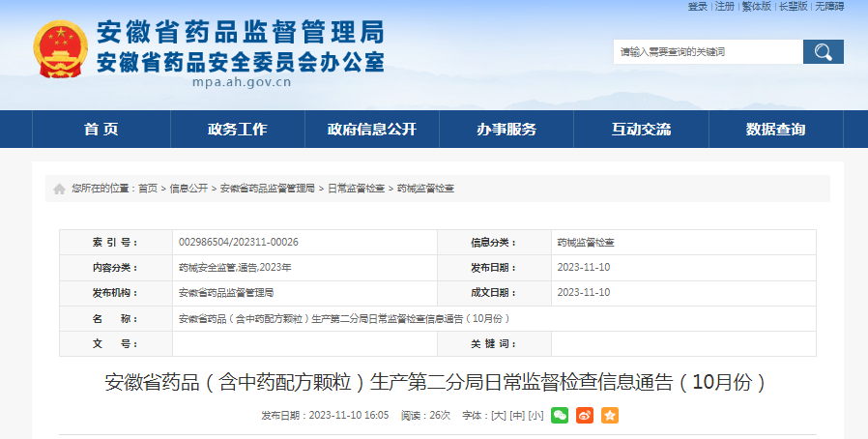Switch to 繁体版 traditional characters
The width and height of the screenshot is (868, 439).
757,7
